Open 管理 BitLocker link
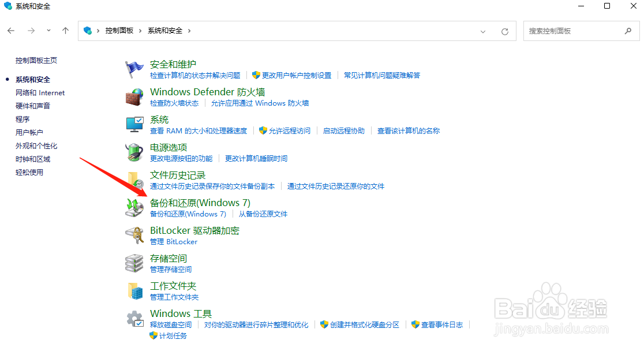Viewport: 644px width, 351px height. click(x=174, y=242)
